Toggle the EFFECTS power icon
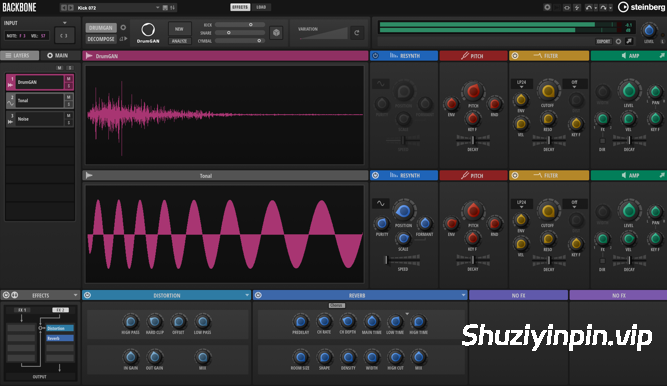The image size is (667, 386). (6, 295)
